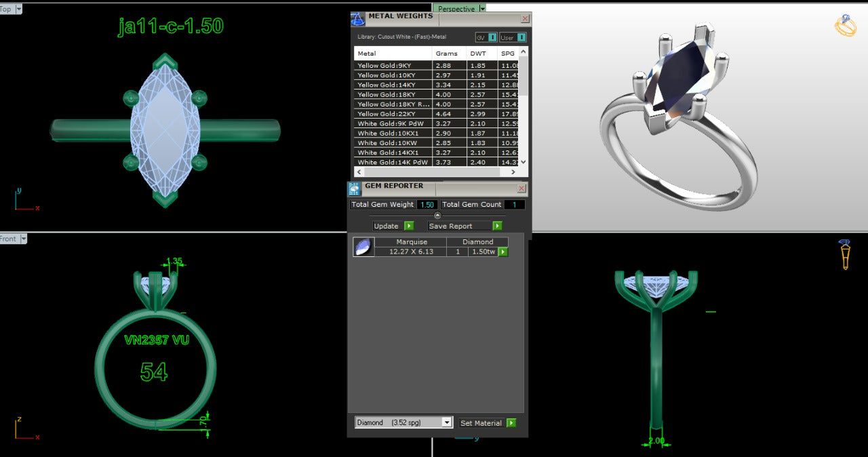Click the Total Gem Weight value field
Image resolution: width=868 pixels, height=457 pixels.
coord(427,204)
